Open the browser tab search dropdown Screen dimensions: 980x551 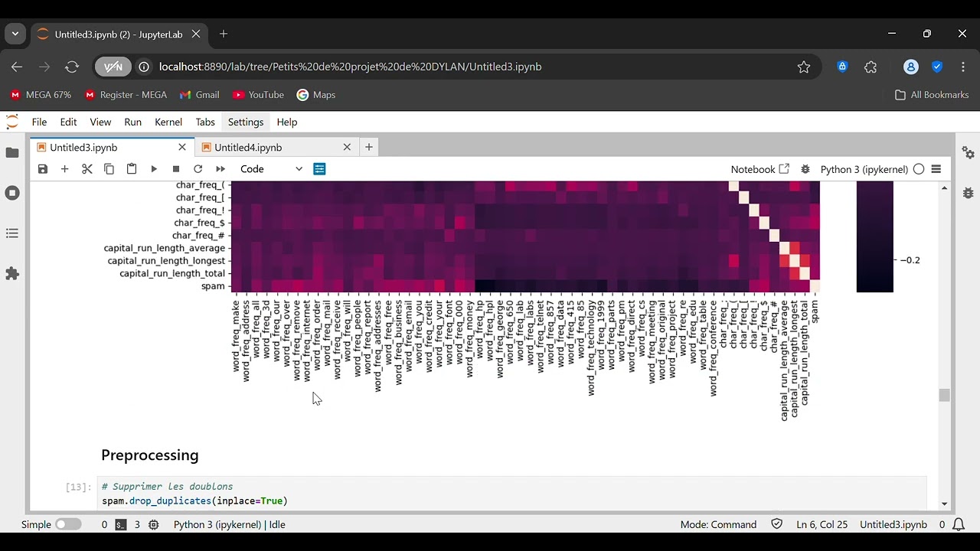point(15,34)
